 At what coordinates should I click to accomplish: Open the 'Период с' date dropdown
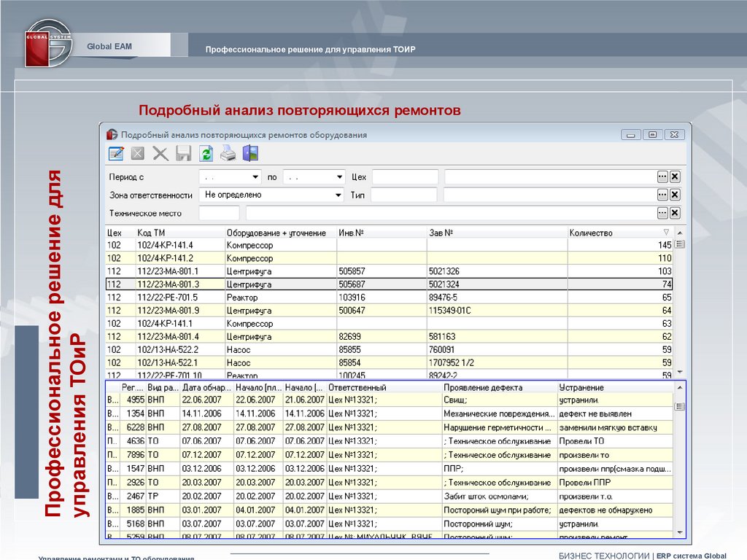[x=255, y=176]
